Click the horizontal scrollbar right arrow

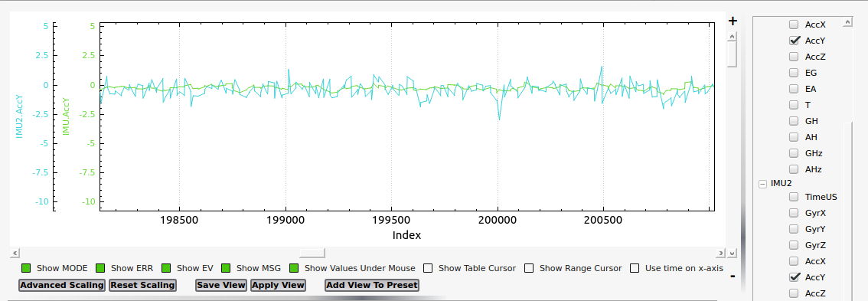721,253
